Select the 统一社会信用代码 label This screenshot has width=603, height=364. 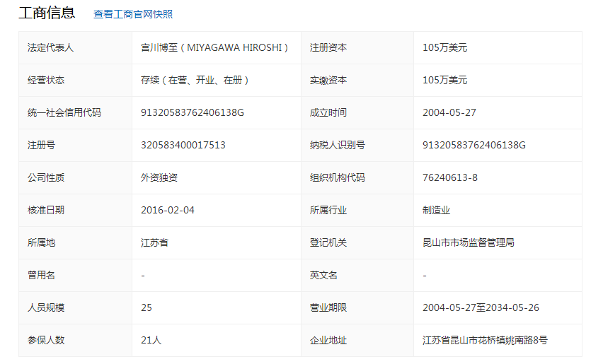[64, 112]
